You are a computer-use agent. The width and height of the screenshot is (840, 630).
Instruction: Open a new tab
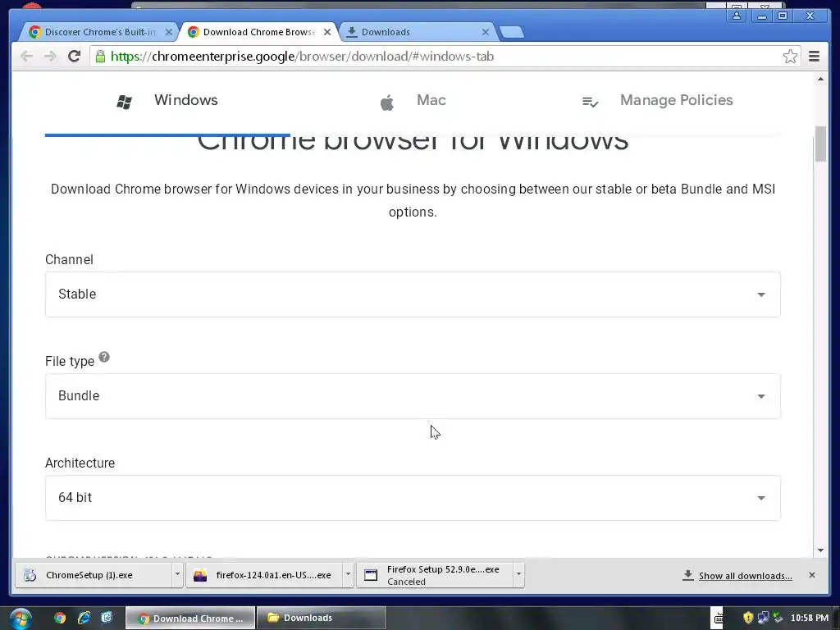(x=512, y=32)
